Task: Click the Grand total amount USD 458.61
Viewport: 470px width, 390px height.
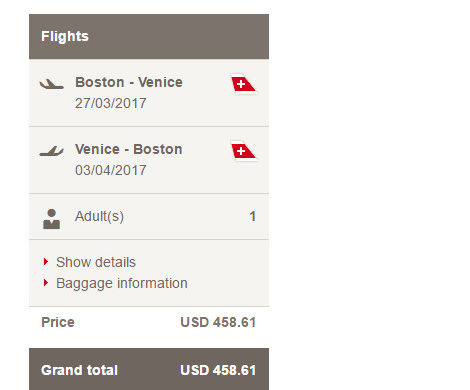Action: 218,370
